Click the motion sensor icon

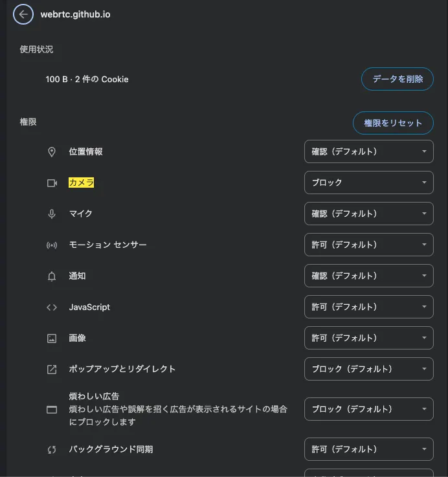[52, 245]
